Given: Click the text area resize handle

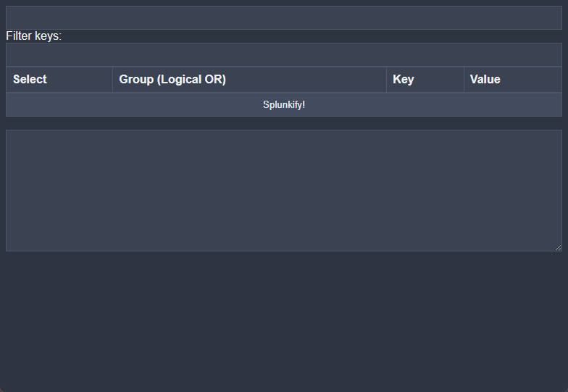Looking at the screenshot, I should point(558,247).
